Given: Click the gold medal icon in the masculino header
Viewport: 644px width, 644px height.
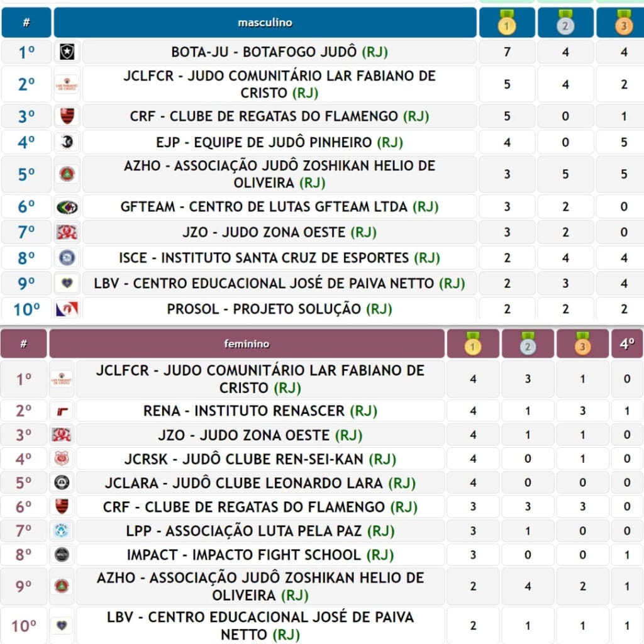Looking at the screenshot, I should pyautogui.click(x=507, y=23).
